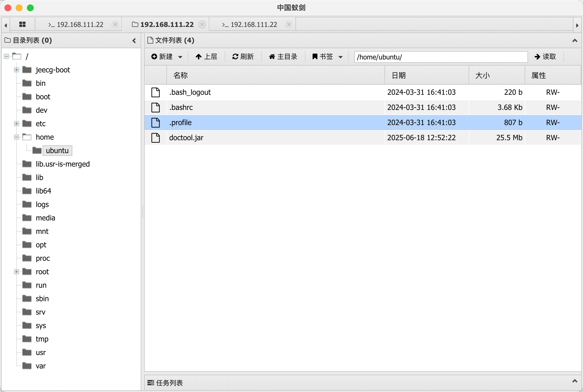This screenshot has width=583, height=392.
Task: Click the .bashrc file icon
Action: [x=156, y=107]
